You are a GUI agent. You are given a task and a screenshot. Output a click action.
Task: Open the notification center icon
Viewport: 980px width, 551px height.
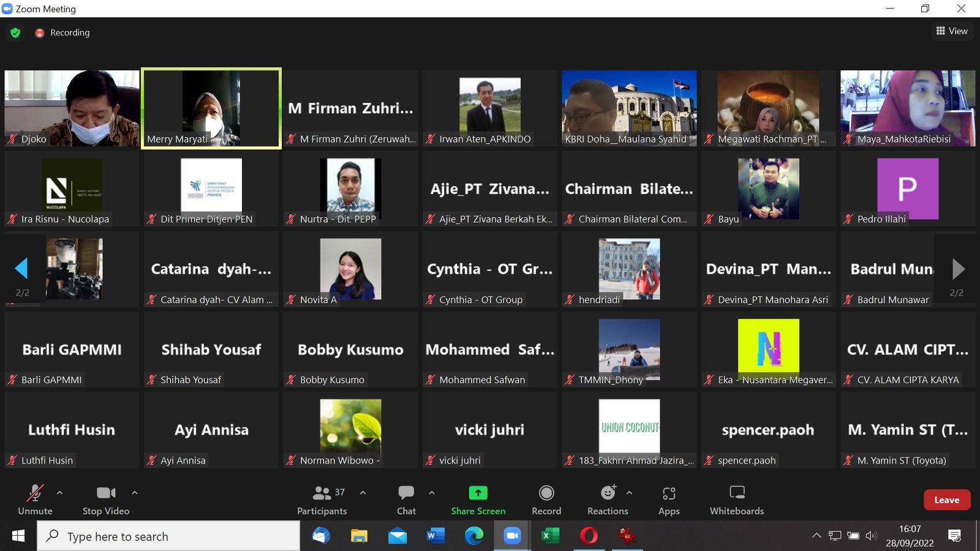click(954, 536)
